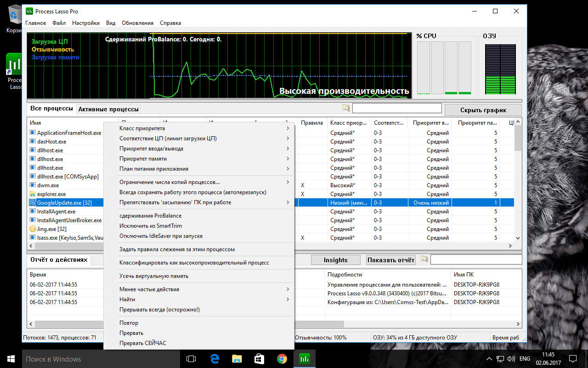The height and width of the screenshot is (368, 588).
Task: Click the ApplicationFrameHost.exe process icon
Action: click(33, 132)
